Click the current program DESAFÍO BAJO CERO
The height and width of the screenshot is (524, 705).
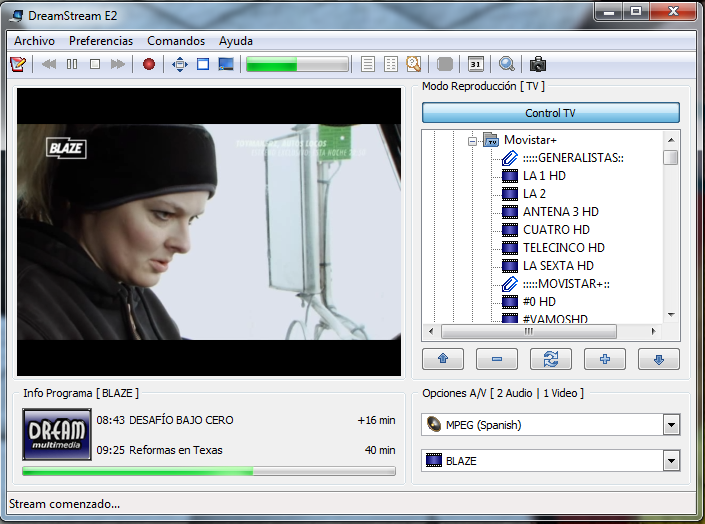coord(181,420)
